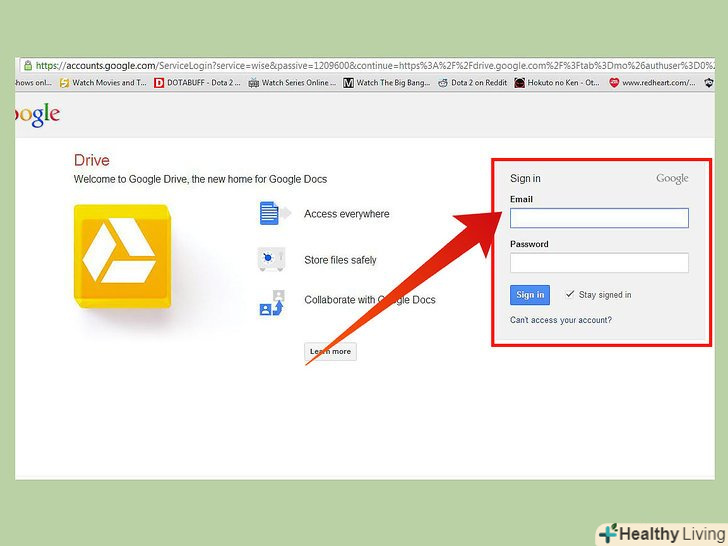
Task: Open the www.redheart.com bookmark
Action: 652,83
